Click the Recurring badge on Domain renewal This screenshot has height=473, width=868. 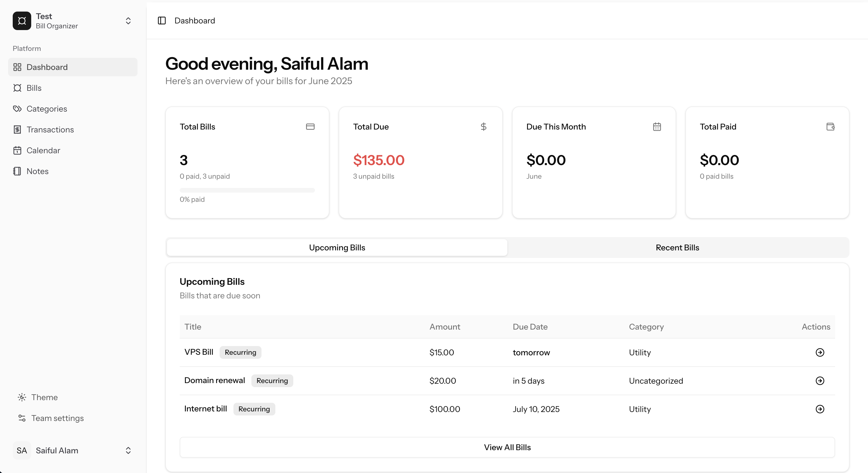click(272, 380)
